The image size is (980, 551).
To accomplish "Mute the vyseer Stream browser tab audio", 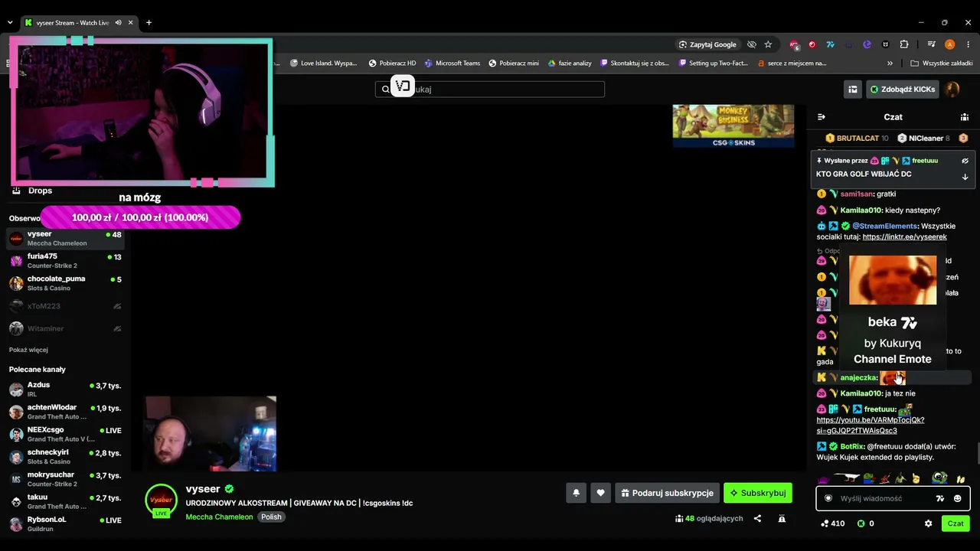I will [119, 23].
